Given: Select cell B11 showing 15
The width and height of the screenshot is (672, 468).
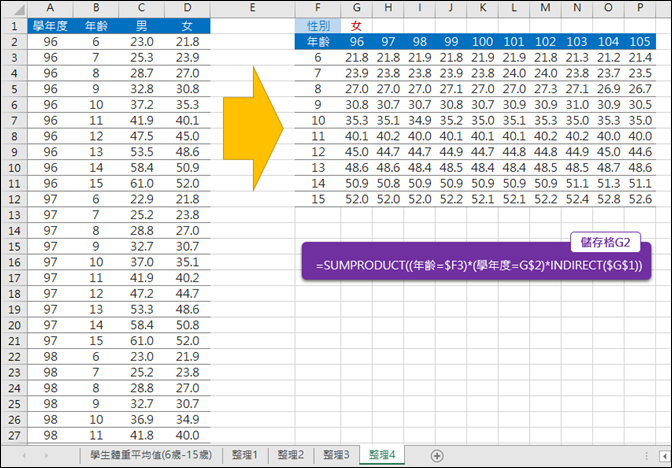Looking at the screenshot, I should tap(96, 183).
